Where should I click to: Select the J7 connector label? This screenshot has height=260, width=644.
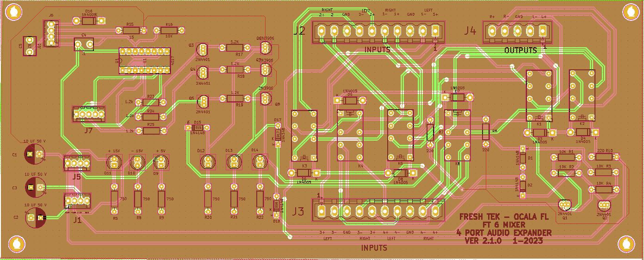[x=89, y=130]
